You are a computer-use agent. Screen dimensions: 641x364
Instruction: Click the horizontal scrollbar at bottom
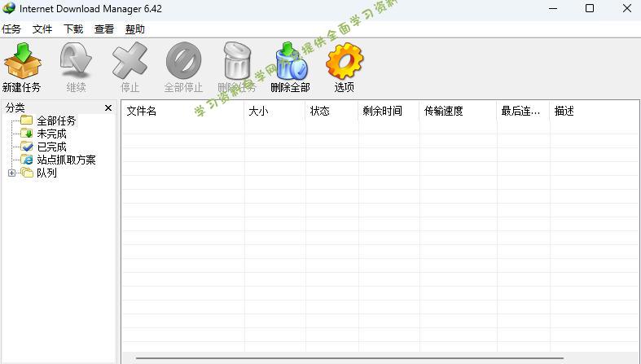click(349, 358)
